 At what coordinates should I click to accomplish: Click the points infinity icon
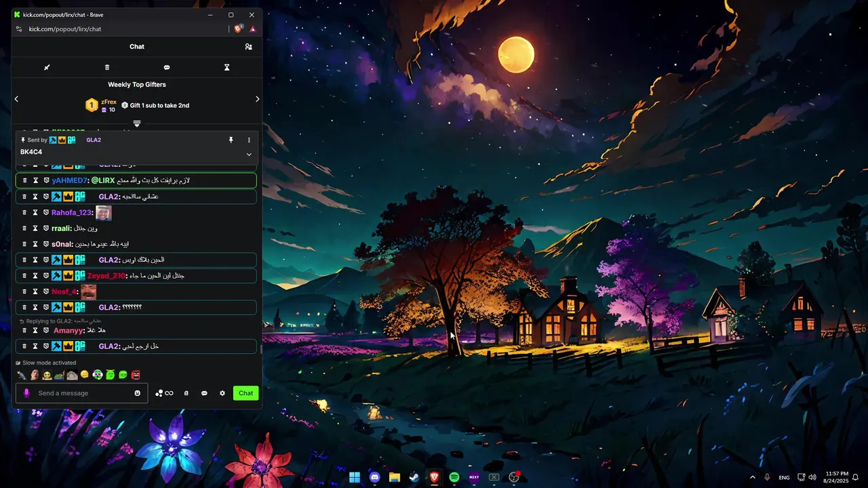164,393
